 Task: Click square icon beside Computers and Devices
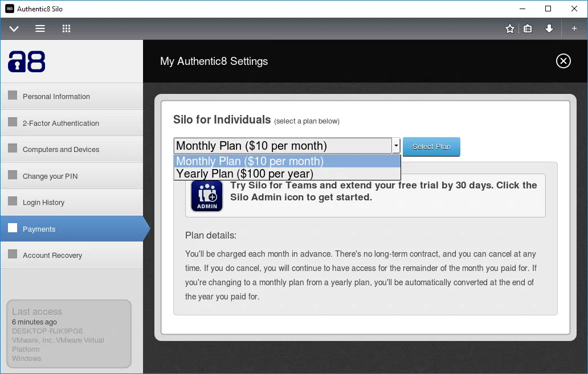point(13,148)
